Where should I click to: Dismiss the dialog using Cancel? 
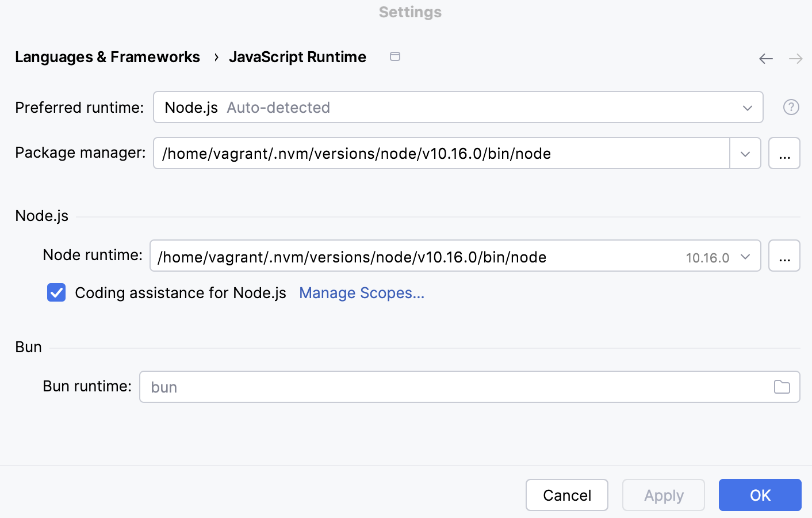(x=567, y=495)
